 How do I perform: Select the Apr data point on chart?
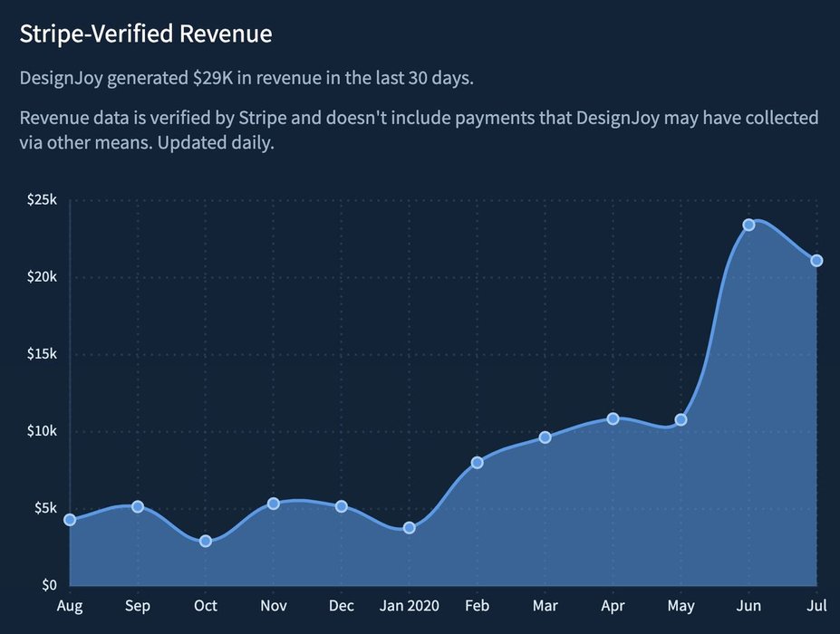(x=613, y=418)
